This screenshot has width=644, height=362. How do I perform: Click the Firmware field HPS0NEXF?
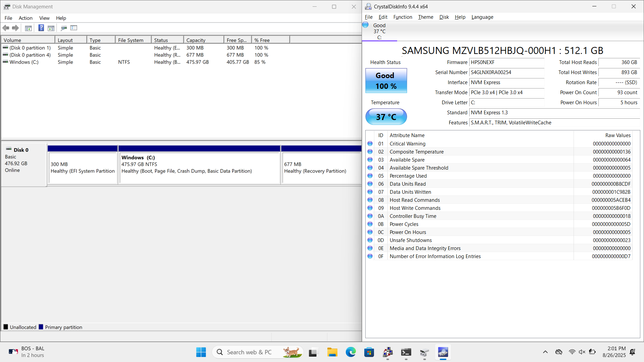(507, 62)
